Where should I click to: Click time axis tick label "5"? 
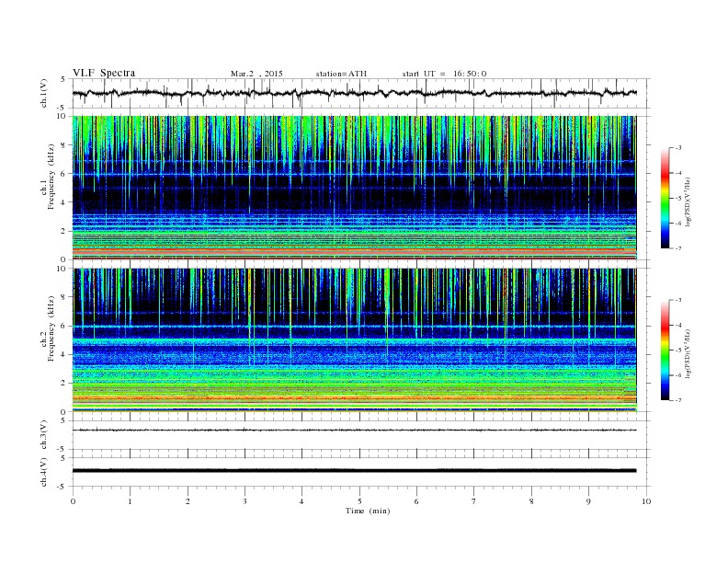click(x=359, y=501)
